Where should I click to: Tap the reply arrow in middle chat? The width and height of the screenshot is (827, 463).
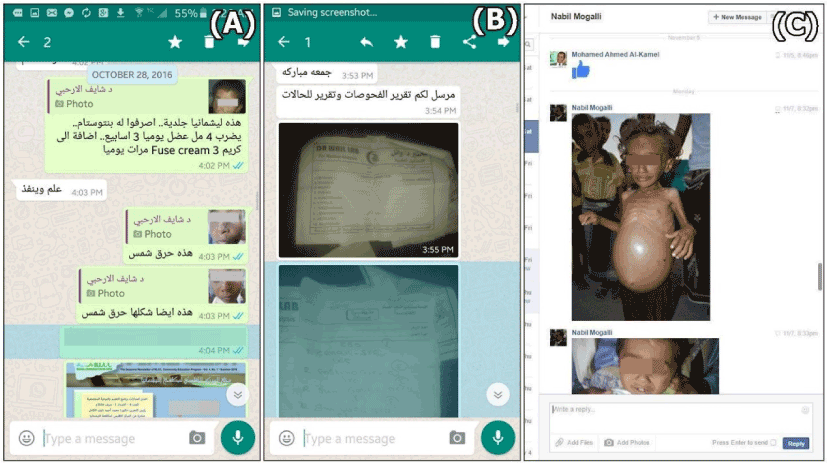[x=366, y=43]
